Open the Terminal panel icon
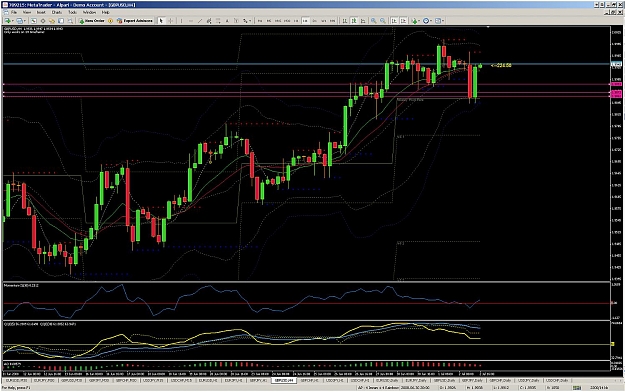Screen dimensions: 625x392 pos(61,21)
